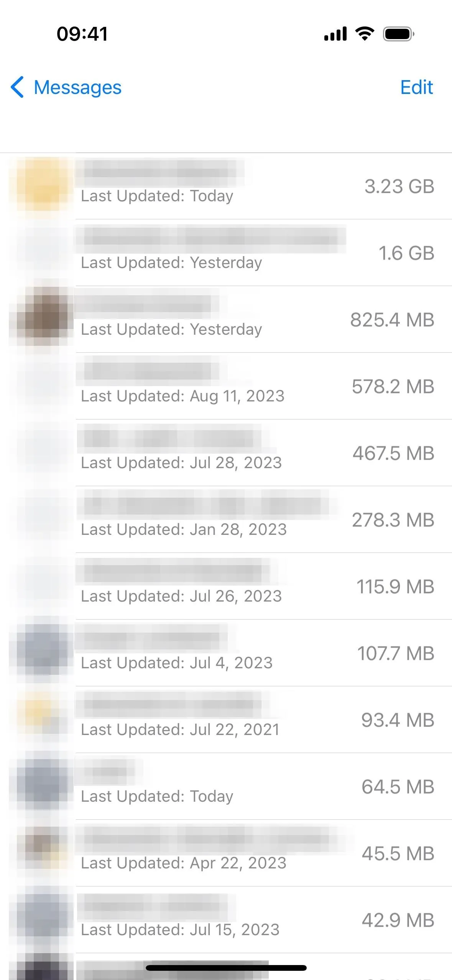452x980 pixels.
Task: Select the 825.4 MB conversation row
Action: click(226, 320)
